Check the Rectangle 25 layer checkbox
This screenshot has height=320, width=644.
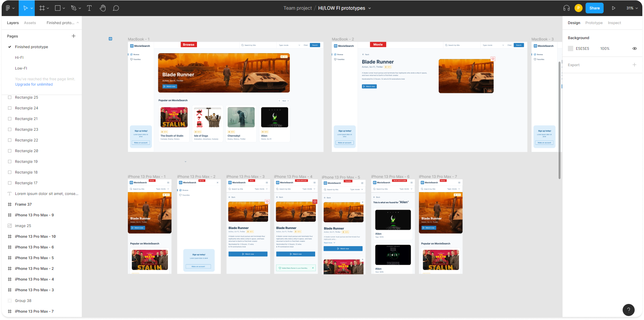(x=10, y=97)
